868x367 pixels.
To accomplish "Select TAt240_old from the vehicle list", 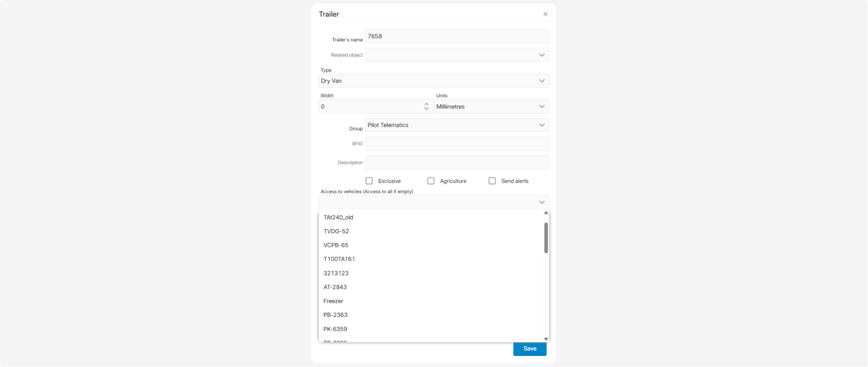I will (431, 217).
